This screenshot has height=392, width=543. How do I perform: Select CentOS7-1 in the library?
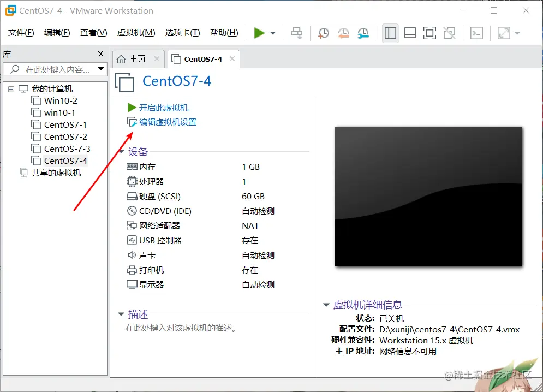(x=65, y=125)
